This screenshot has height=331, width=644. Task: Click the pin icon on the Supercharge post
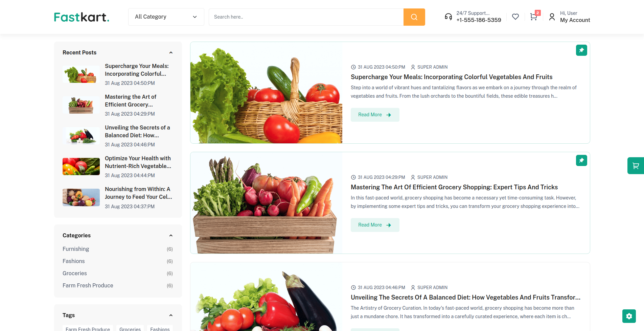(x=581, y=50)
